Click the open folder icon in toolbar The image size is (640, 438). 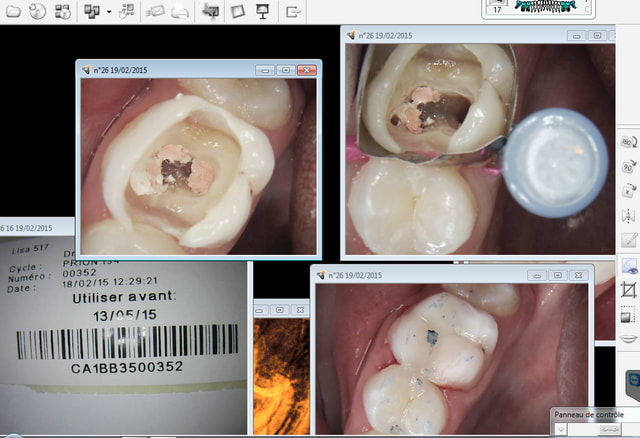(10, 12)
